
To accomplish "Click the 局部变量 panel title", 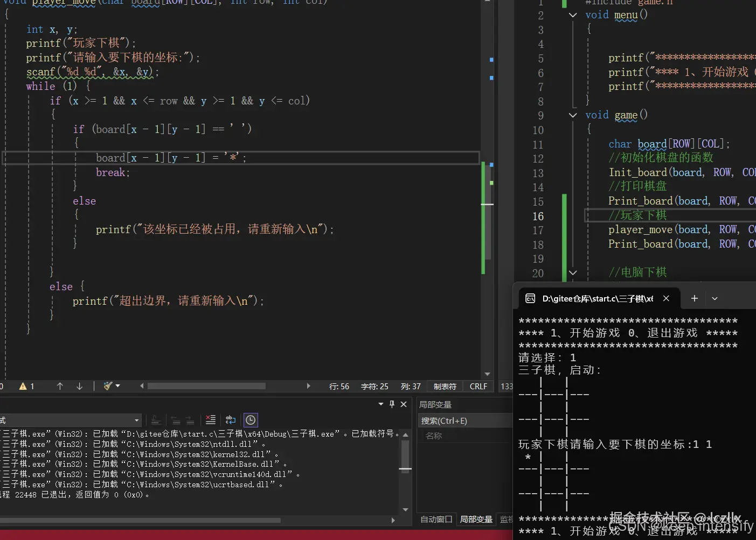I will (x=435, y=404).
